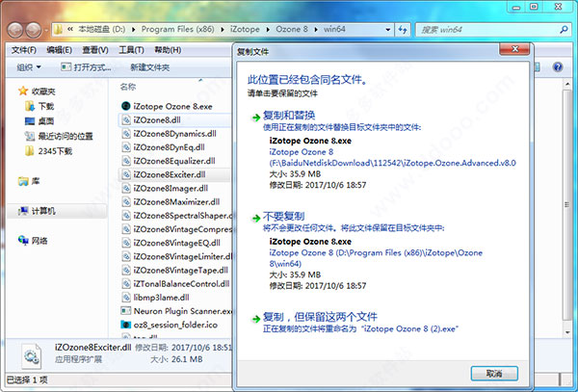Open the address bar history dropdown
The image size is (578, 392).
388,30
